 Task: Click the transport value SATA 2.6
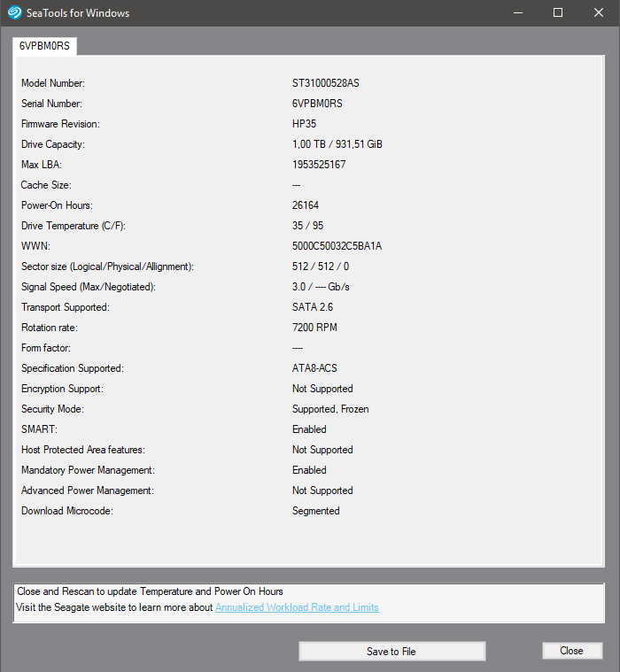312,307
